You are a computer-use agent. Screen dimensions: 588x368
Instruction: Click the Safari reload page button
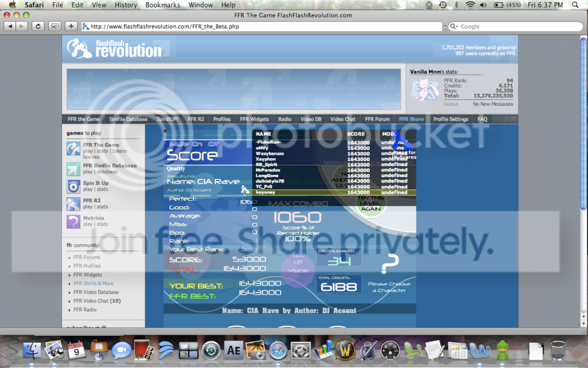(38, 26)
